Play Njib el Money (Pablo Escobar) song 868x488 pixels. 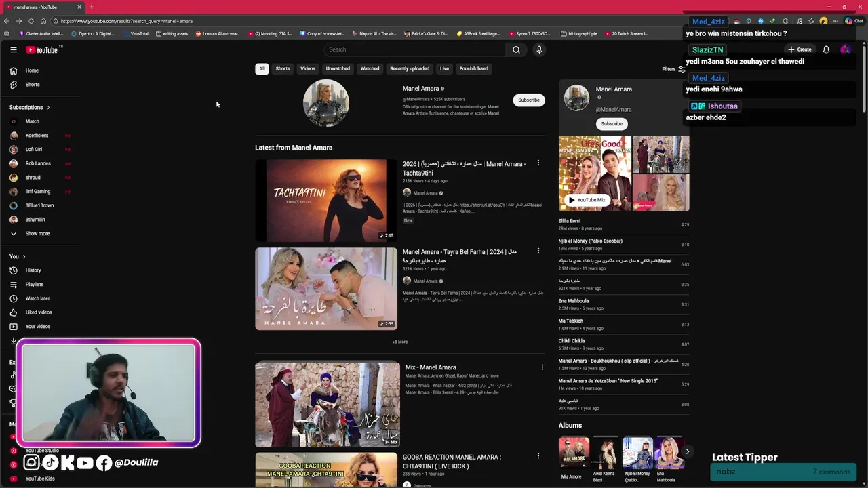[624, 244]
